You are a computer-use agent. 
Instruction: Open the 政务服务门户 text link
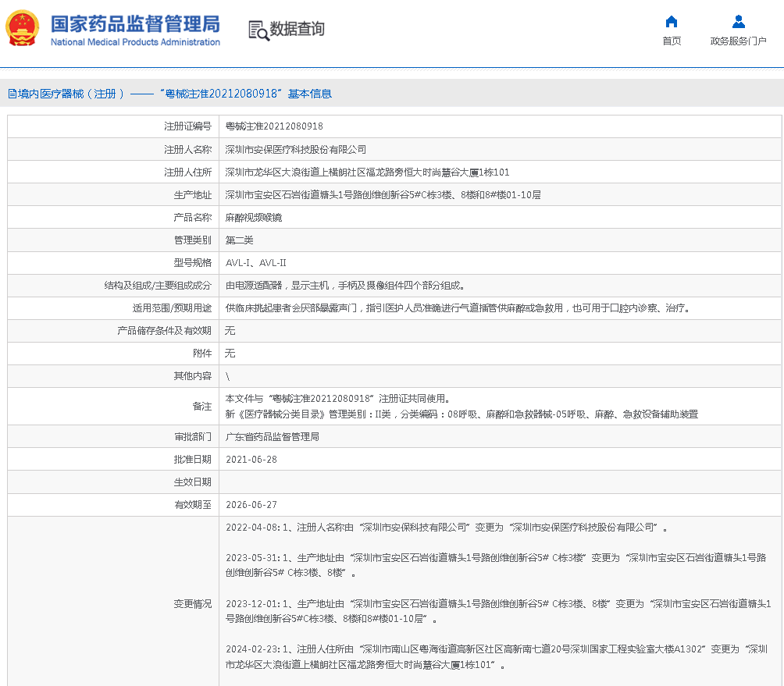[738, 41]
